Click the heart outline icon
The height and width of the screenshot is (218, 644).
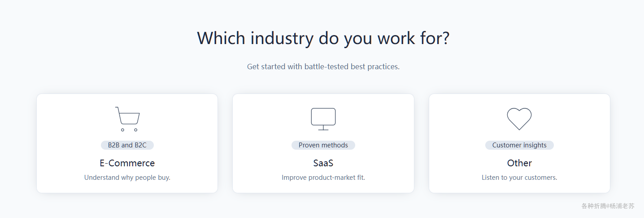click(519, 119)
